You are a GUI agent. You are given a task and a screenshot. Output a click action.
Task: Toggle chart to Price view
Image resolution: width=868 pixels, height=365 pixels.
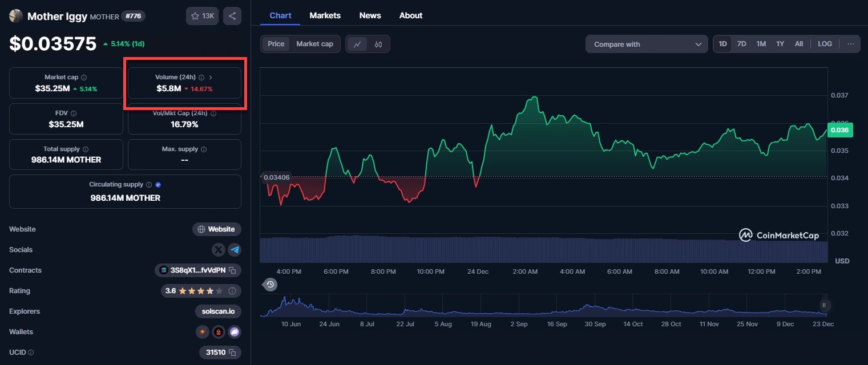(x=276, y=44)
